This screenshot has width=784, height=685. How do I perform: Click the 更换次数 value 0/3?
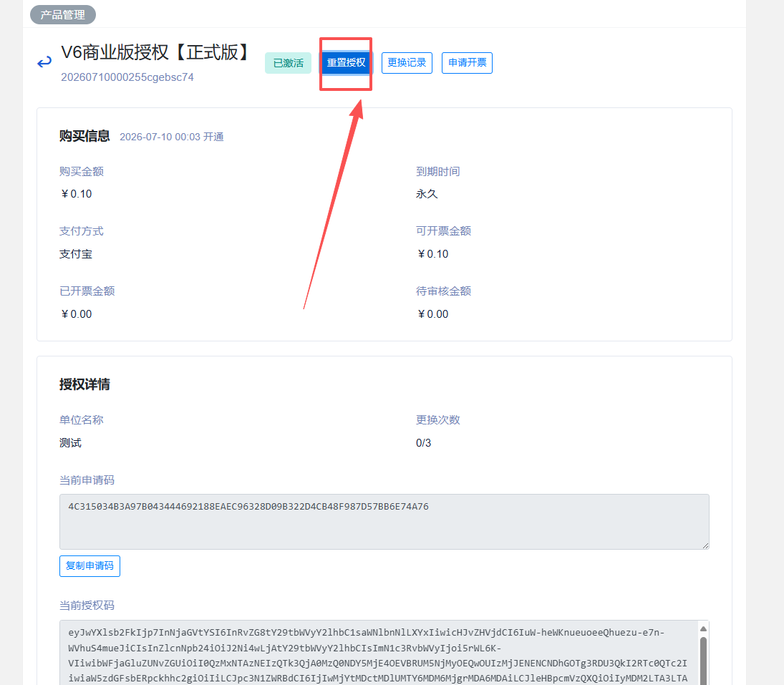coord(423,443)
